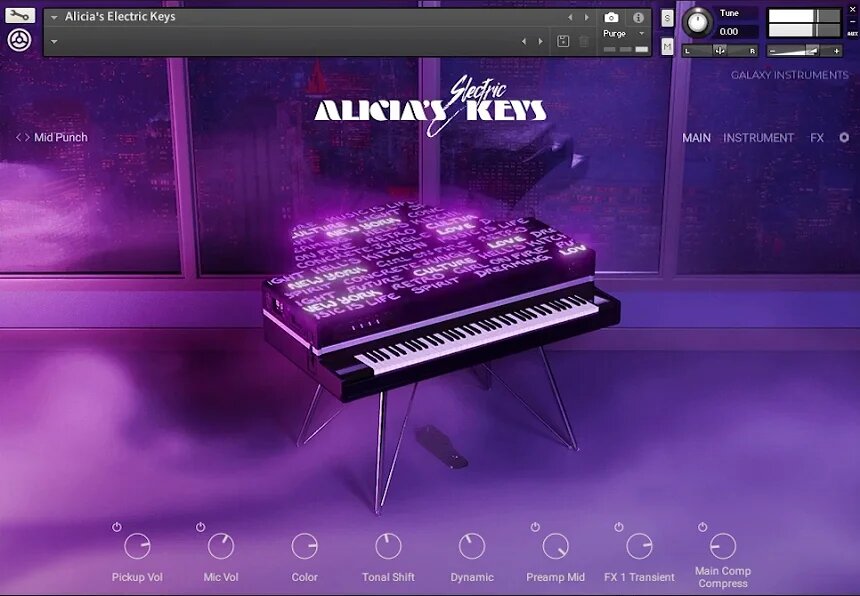Click the Color knob
The height and width of the screenshot is (596, 860).
[x=304, y=546]
